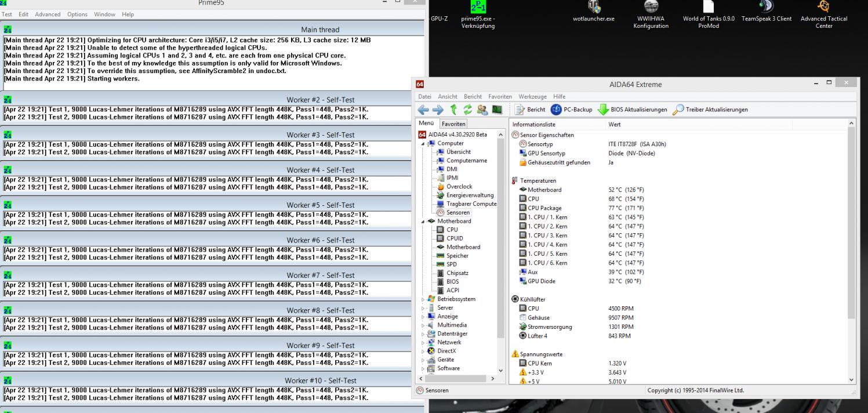The height and width of the screenshot is (413, 868).
Task: Open the Werkzeuge menu in AIDA64
Action: [532, 96]
